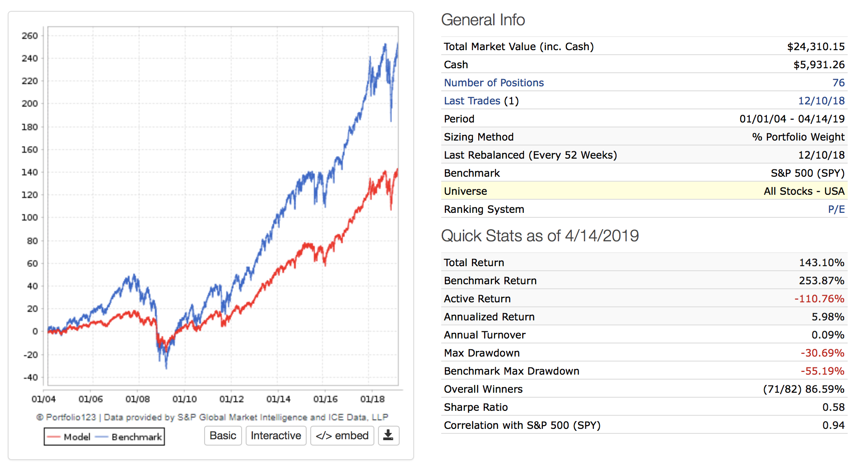Click the 76 positions count link

(838, 83)
